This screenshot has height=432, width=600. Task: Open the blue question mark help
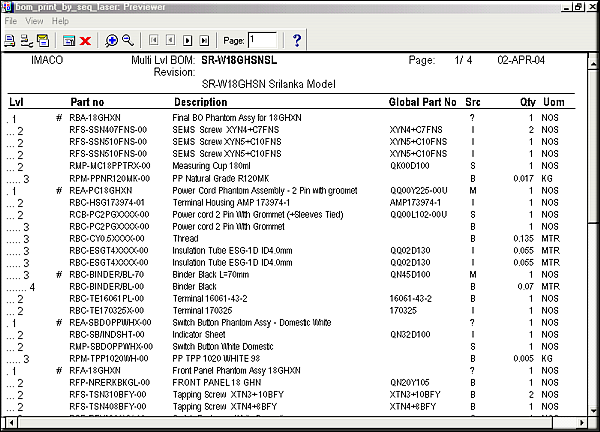(x=297, y=40)
